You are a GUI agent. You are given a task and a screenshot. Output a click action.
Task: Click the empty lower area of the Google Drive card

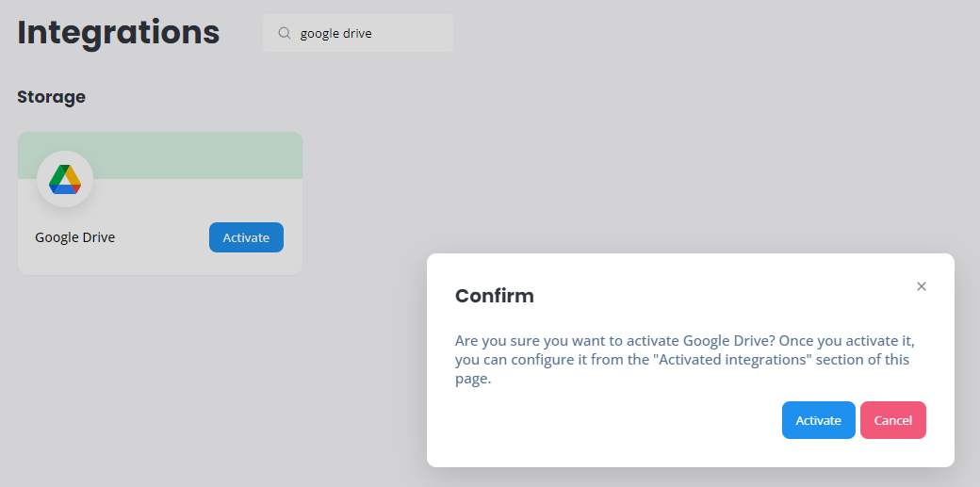pos(160,264)
